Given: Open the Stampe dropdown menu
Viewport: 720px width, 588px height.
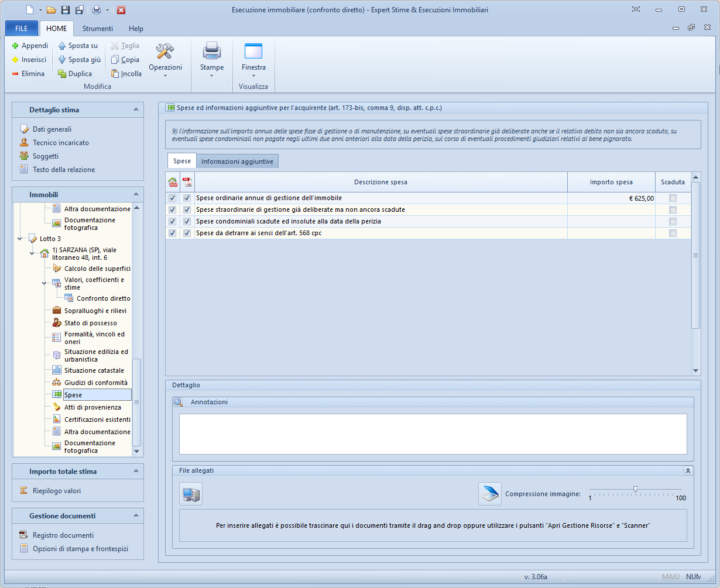Looking at the screenshot, I should point(211,60).
